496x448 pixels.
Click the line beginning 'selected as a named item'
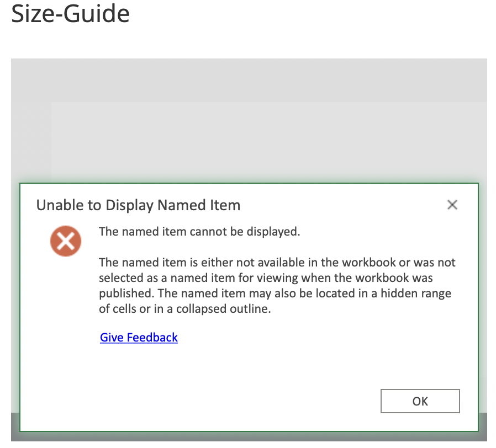266,278
